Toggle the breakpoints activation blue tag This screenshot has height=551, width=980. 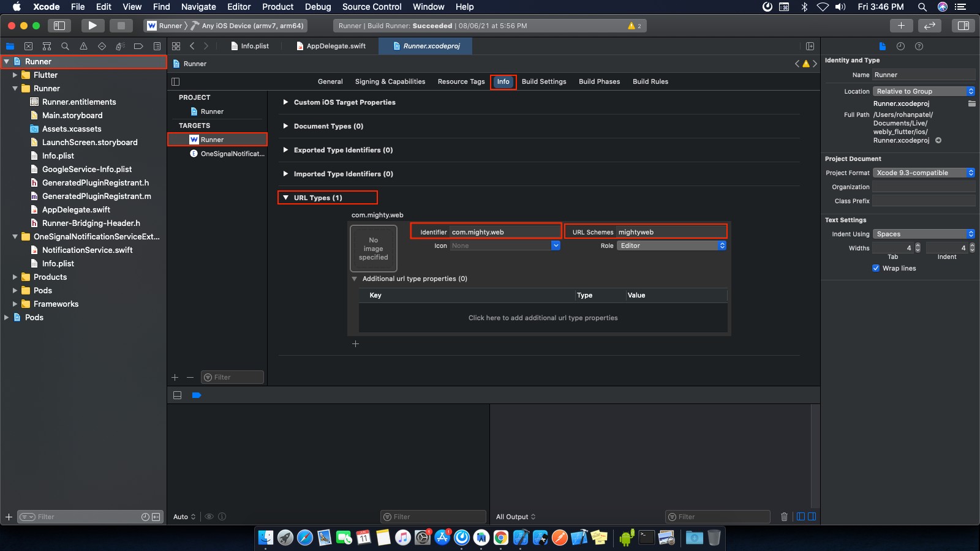pos(197,395)
